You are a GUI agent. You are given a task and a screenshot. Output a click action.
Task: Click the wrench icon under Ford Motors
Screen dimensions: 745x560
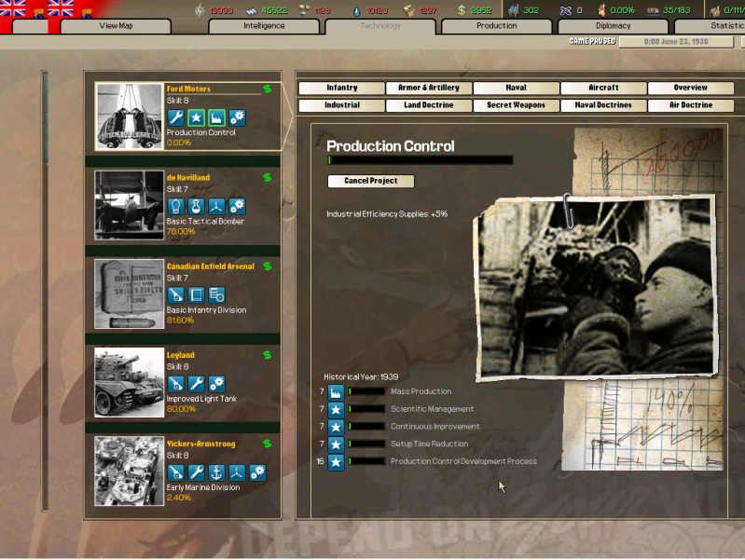pos(175,117)
